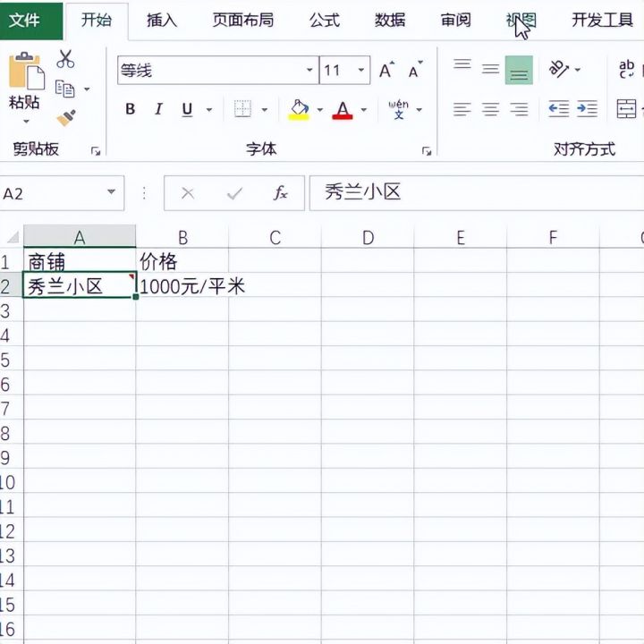Switch to 审阅 Review tab
The width and height of the screenshot is (644, 644).
click(456, 20)
